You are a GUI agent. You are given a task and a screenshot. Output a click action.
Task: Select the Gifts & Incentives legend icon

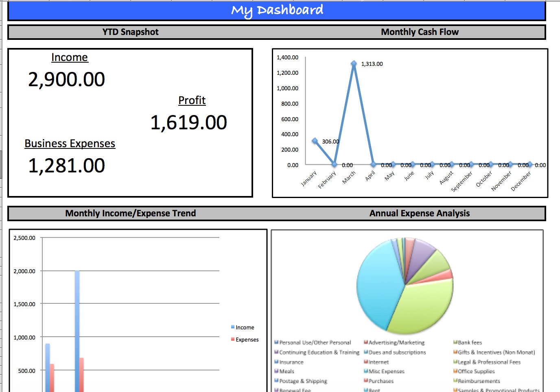click(x=455, y=352)
